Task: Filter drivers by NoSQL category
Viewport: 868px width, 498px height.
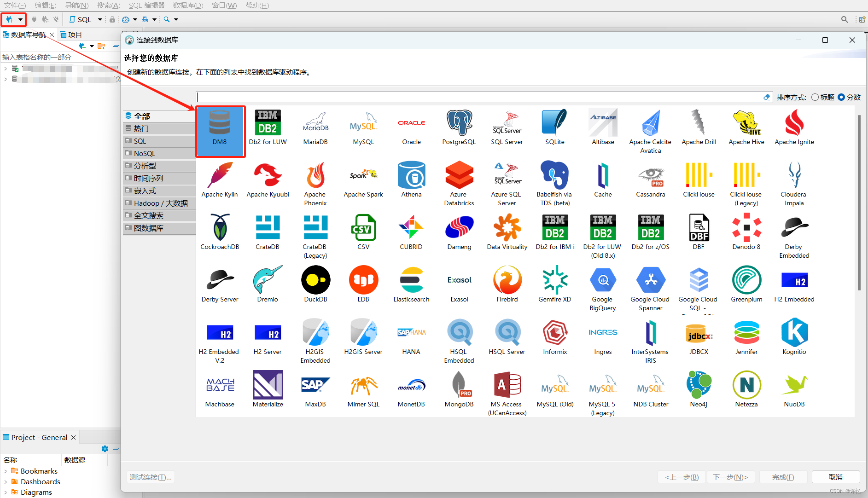Action: (159, 153)
